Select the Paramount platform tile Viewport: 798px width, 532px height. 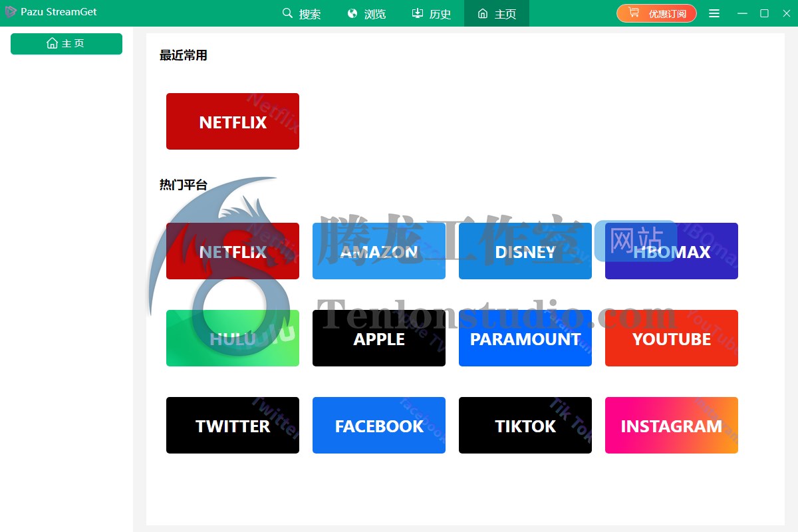coord(525,338)
